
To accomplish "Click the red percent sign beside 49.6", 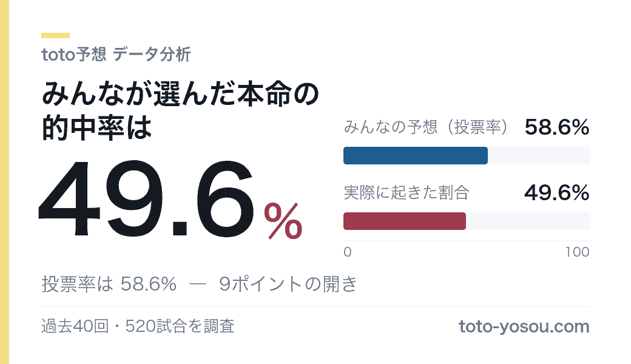I will coord(283,220).
